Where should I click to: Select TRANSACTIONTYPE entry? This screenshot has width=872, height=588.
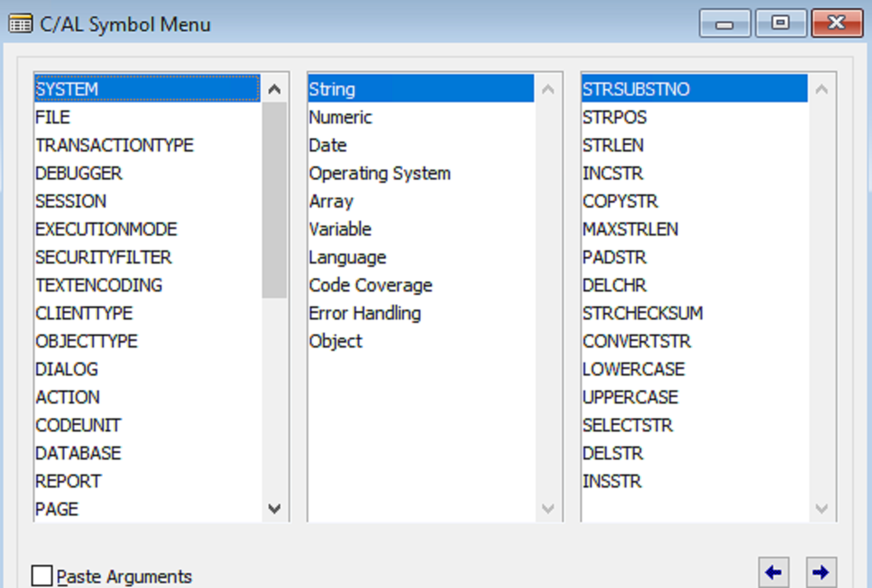pos(147,145)
